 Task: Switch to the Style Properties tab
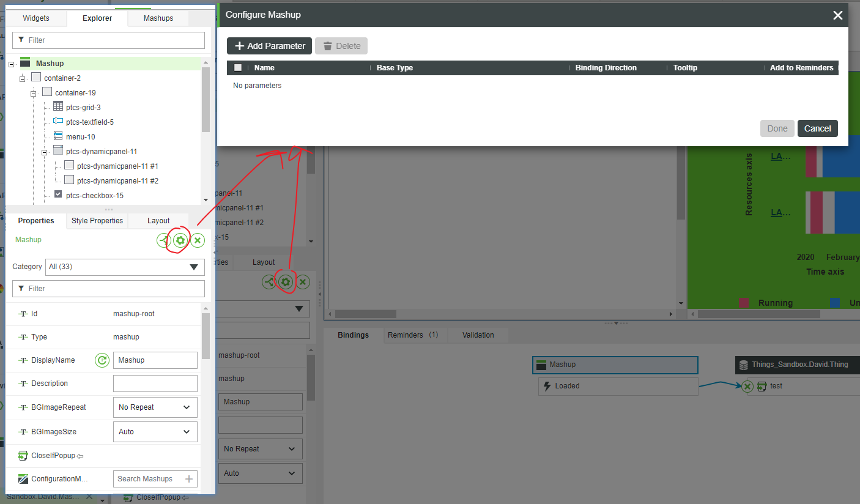coord(97,221)
